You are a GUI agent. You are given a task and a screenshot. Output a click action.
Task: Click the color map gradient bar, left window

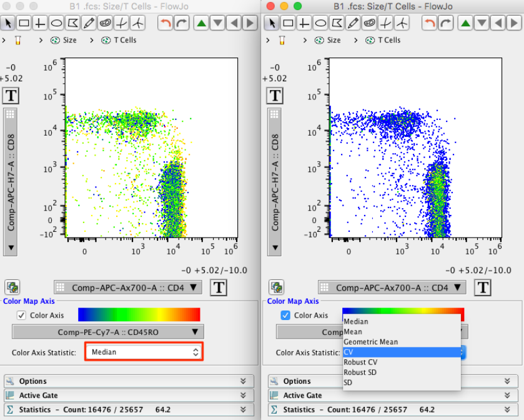(x=139, y=314)
